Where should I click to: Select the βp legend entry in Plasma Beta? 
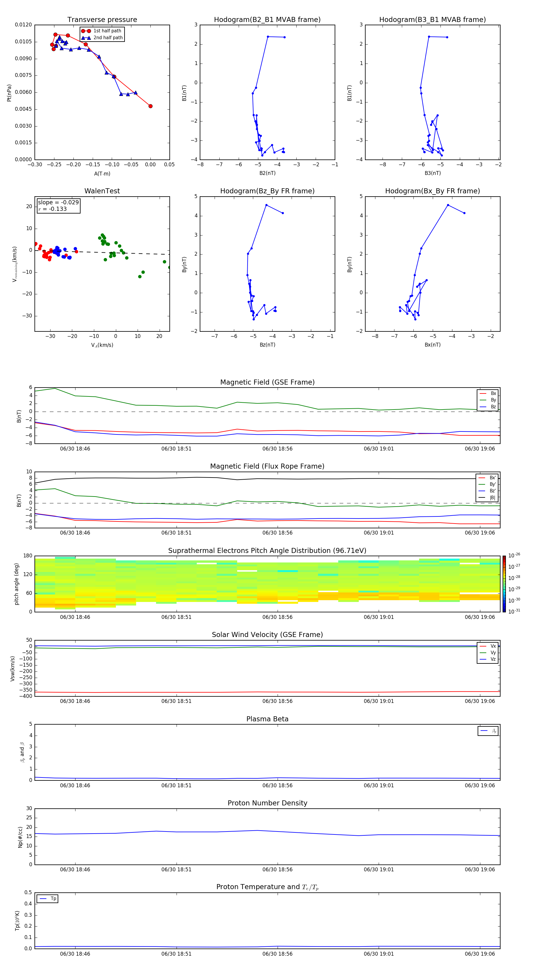point(488,731)
